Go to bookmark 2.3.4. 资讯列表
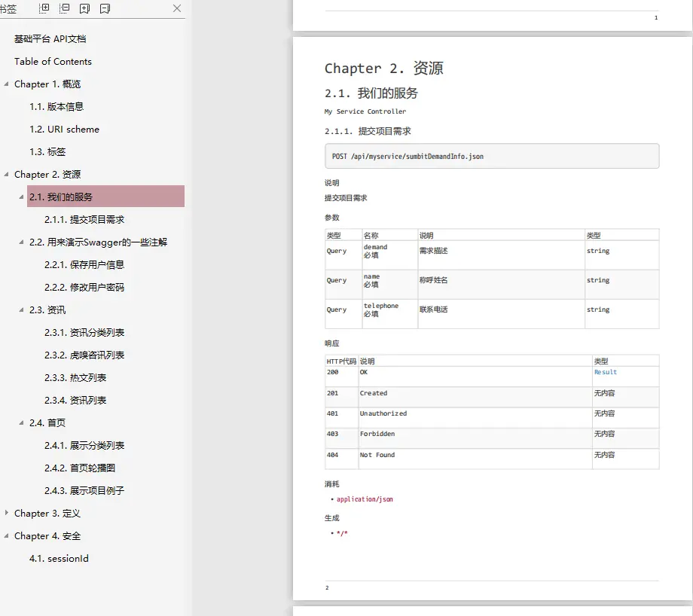Image resolution: width=693 pixels, height=616 pixels. point(75,400)
